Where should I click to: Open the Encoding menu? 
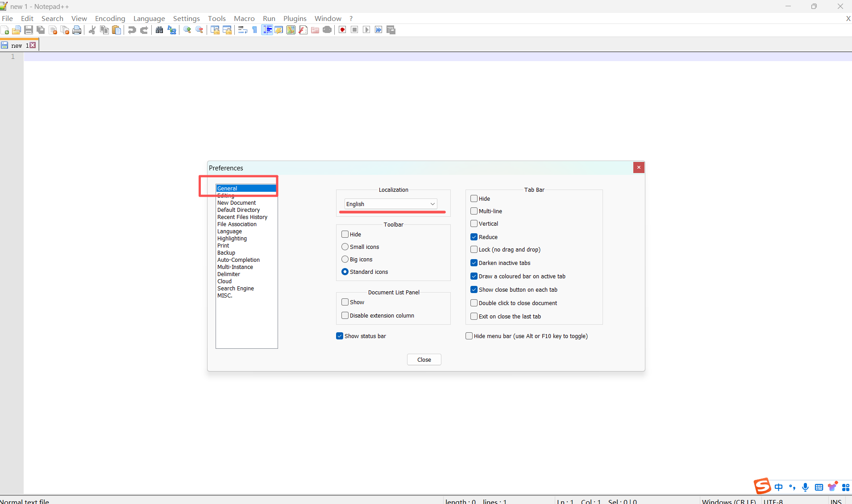point(110,18)
